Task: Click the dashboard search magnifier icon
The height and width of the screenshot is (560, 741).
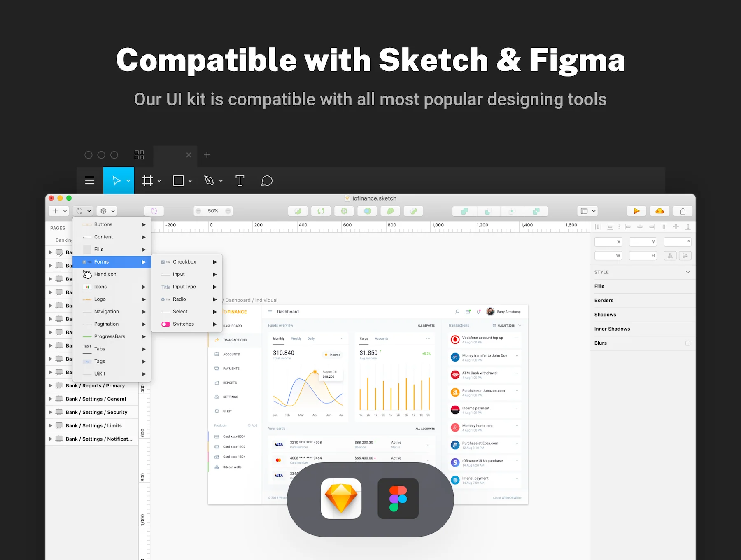Action: [x=457, y=312]
